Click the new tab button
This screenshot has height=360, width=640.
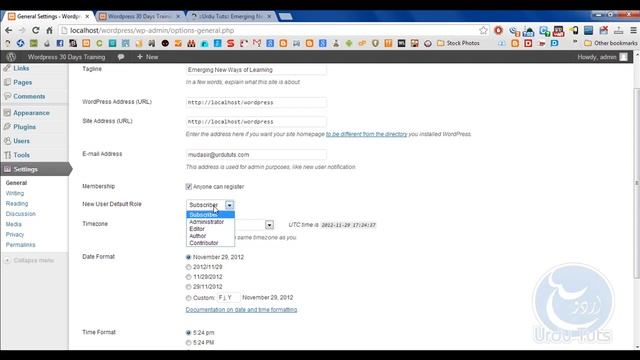coord(285,16)
